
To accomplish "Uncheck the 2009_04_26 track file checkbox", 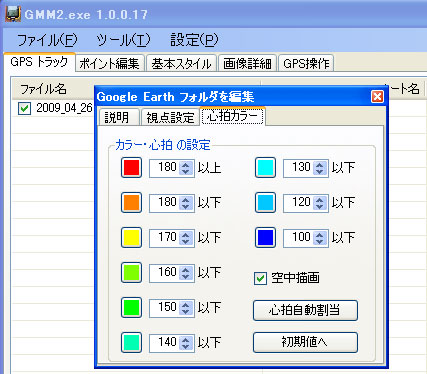I will click(x=24, y=108).
